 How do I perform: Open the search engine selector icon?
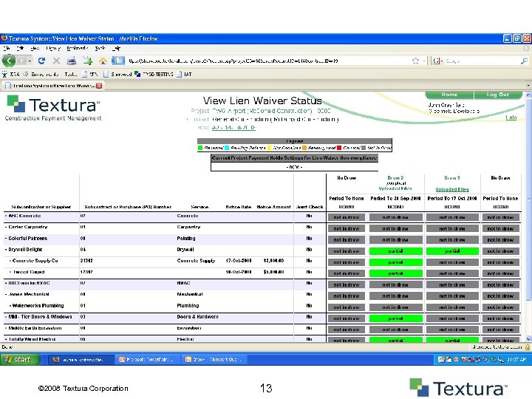[x=437, y=61]
